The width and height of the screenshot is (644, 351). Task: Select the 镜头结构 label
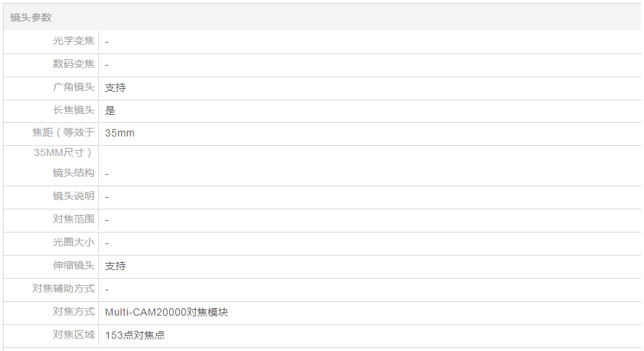pos(73,173)
